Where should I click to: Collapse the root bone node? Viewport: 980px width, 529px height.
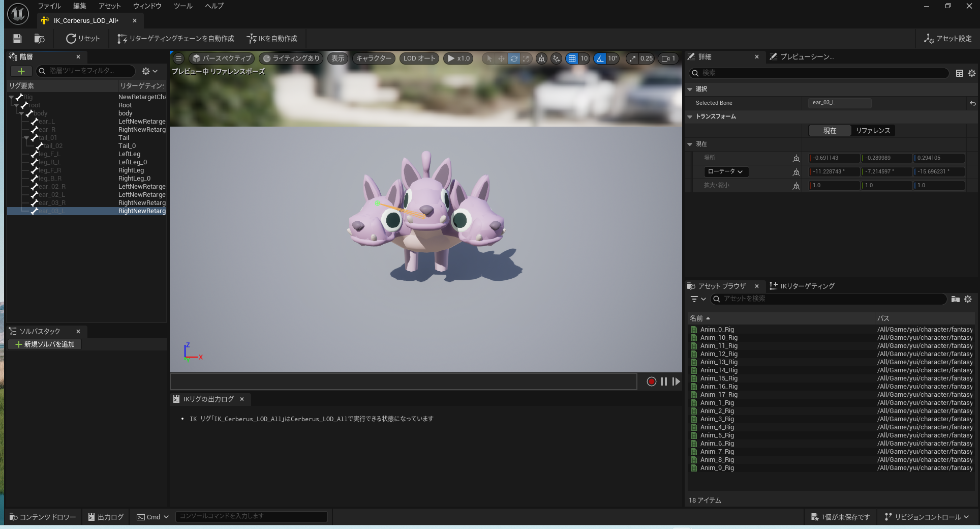(x=16, y=105)
